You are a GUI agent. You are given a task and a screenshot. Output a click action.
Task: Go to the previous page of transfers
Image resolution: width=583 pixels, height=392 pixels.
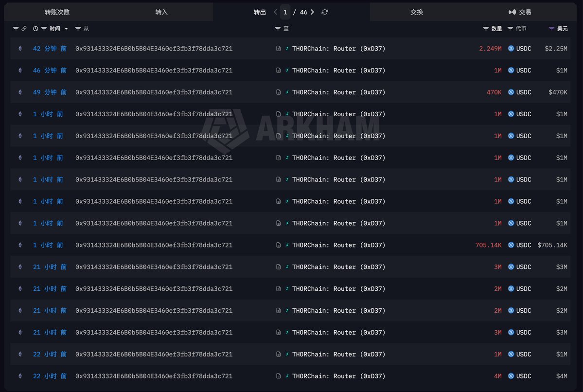click(x=275, y=12)
